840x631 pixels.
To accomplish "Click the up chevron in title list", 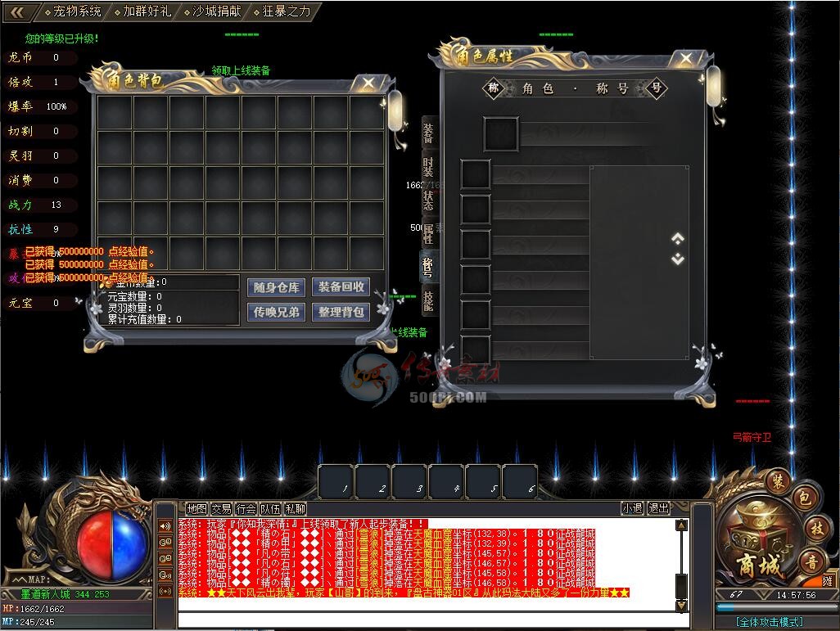I will 678,238.
